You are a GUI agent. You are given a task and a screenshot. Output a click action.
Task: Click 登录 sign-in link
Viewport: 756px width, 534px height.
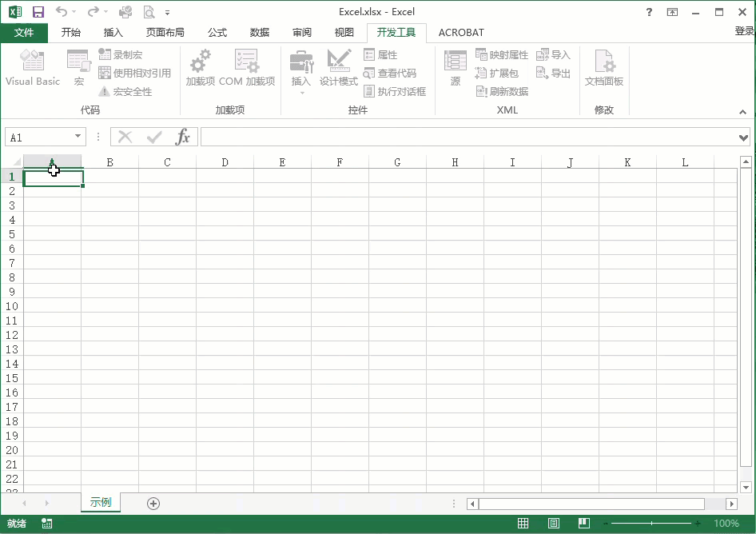pyautogui.click(x=744, y=31)
